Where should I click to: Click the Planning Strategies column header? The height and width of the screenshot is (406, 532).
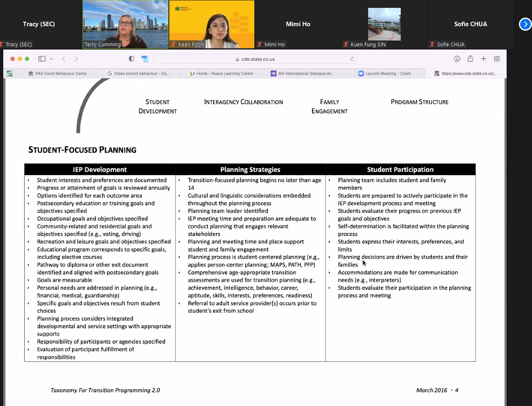(250, 169)
